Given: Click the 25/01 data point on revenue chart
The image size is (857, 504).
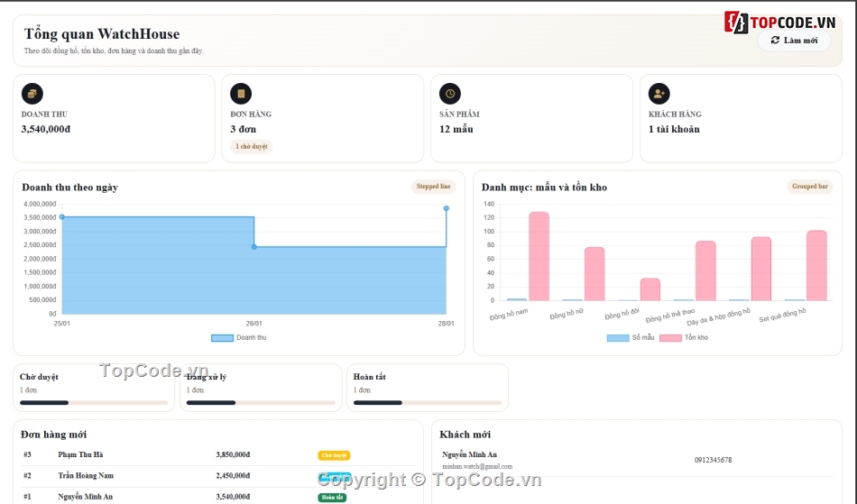Looking at the screenshot, I should [x=62, y=217].
